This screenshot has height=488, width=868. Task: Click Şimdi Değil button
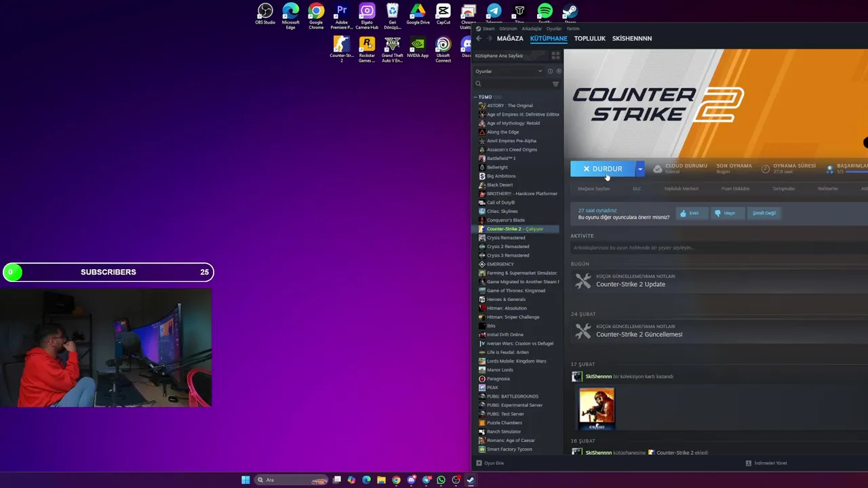[x=764, y=213]
